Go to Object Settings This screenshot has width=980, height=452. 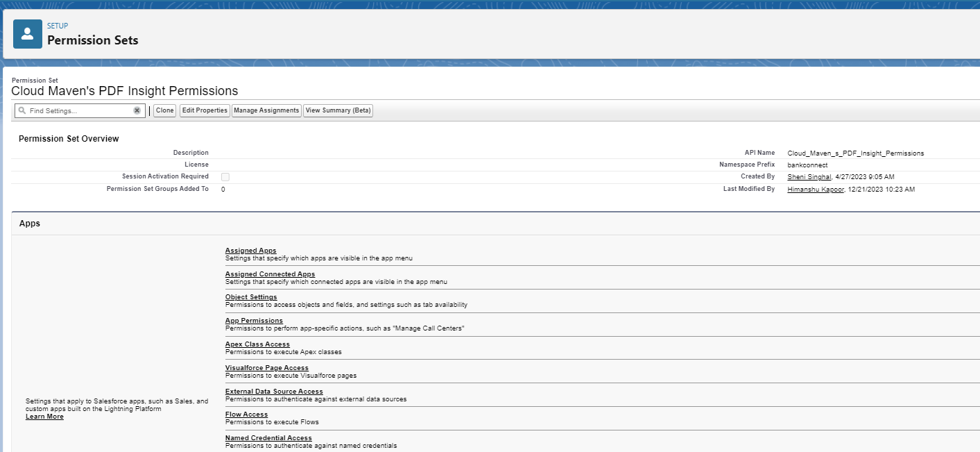click(x=251, y=297)
